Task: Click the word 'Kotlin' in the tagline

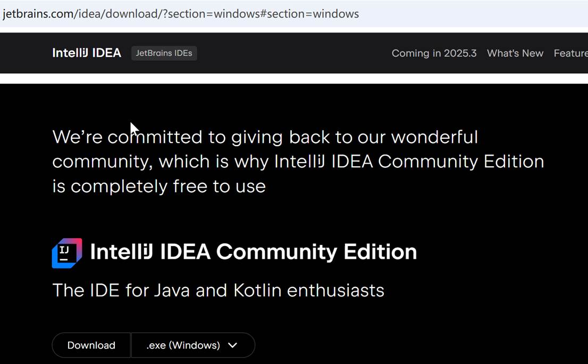Action: coord(258,291)
